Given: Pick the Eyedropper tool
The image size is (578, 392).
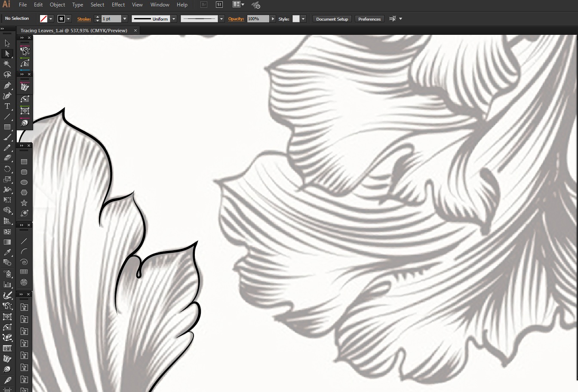Looking at the screenshot, I should pos(7,252).
